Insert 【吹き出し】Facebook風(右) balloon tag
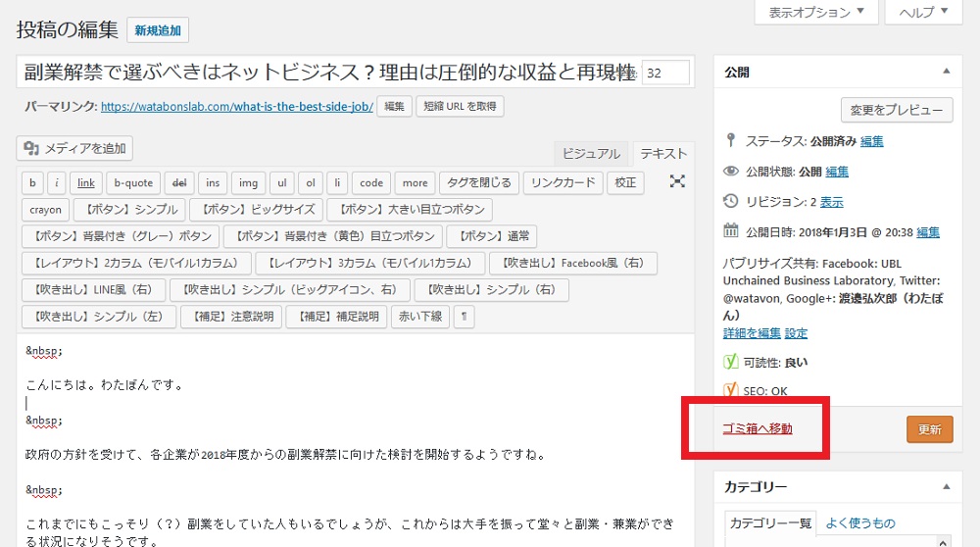980x547 pixels. pos(573,263)
